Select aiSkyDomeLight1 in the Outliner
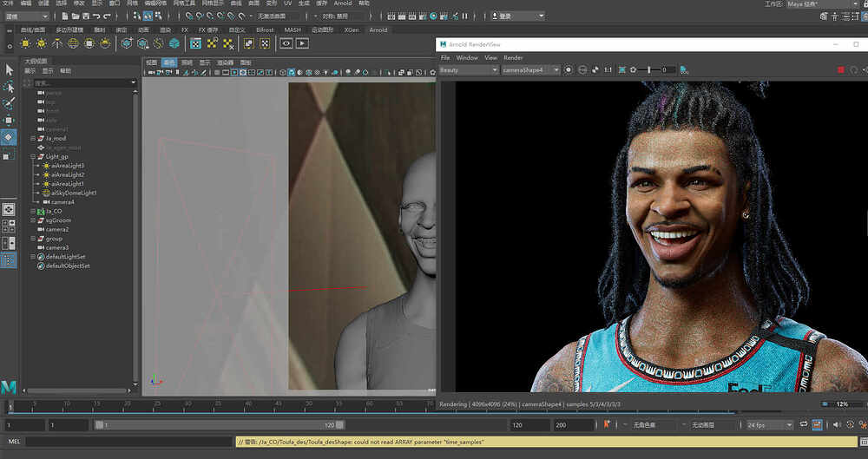Image resolution: width=868 pixels, height=459 pixels. 74,193
